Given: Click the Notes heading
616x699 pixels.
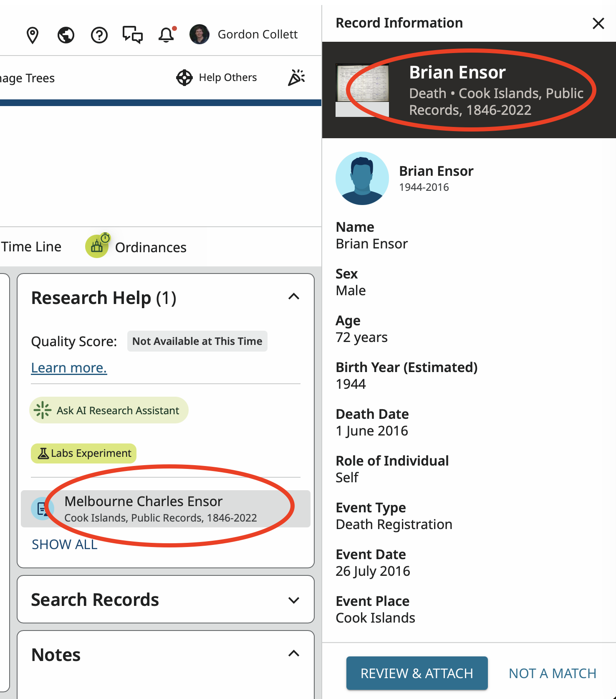Looking at the screenshot, I should [56, 655].
